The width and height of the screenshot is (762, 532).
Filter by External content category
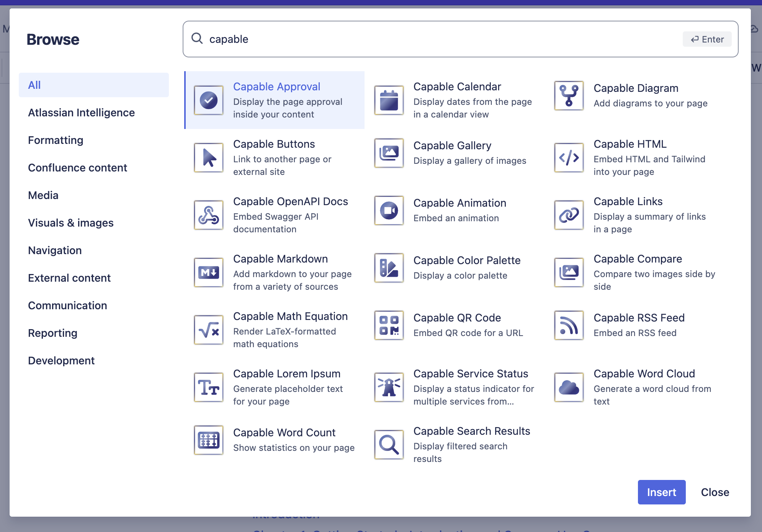69,278
